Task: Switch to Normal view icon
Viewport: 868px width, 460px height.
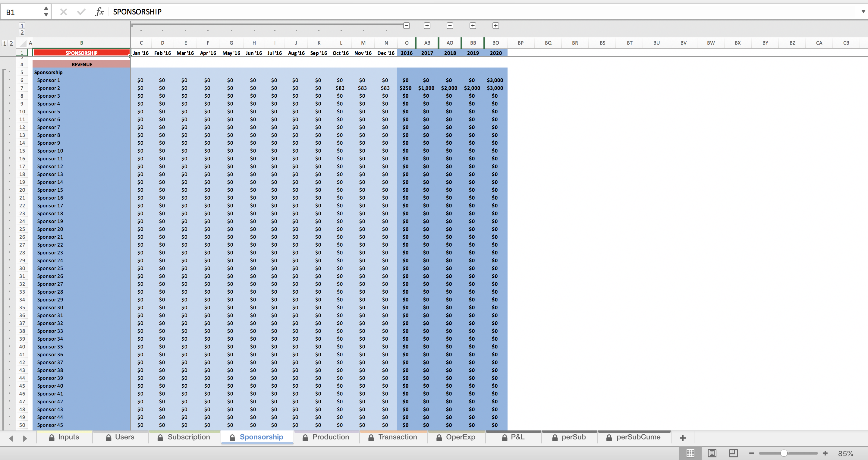Action: tap(690, 453)
